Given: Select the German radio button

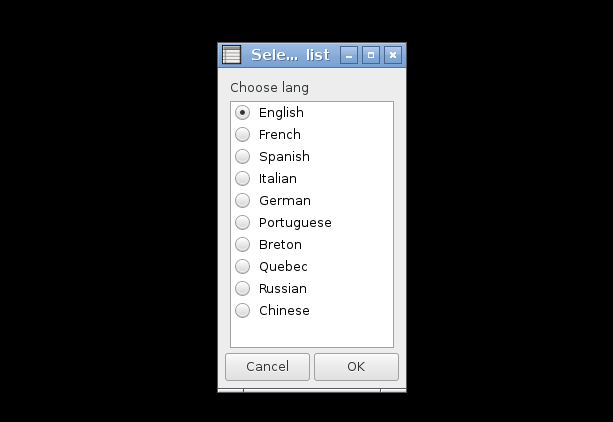Looking at the screenshot, I should [x=242, y=201].
